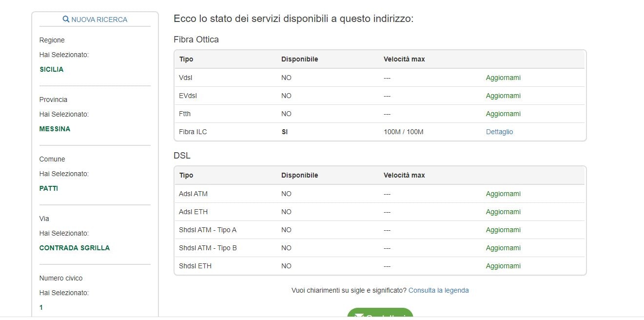
Task: Select the SICILIA region value
Action: click(52, 69)
